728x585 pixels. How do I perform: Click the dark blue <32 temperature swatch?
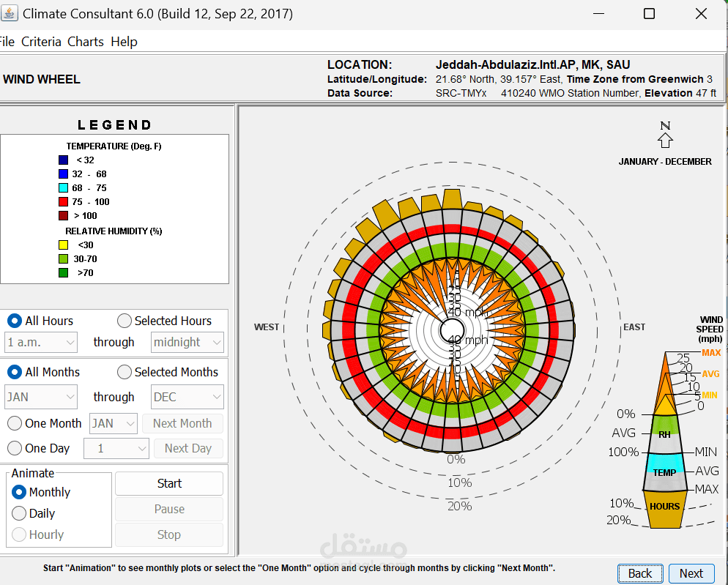pos(64,160)
